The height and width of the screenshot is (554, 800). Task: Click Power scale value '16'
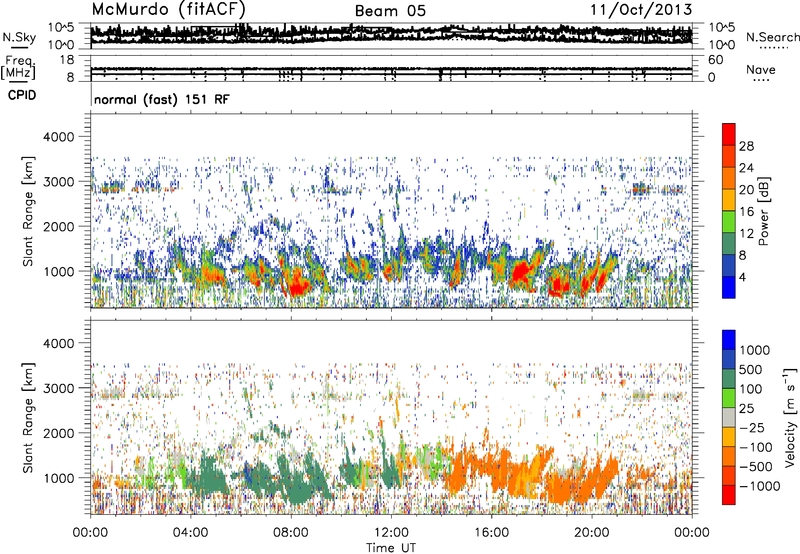[746, 212]
